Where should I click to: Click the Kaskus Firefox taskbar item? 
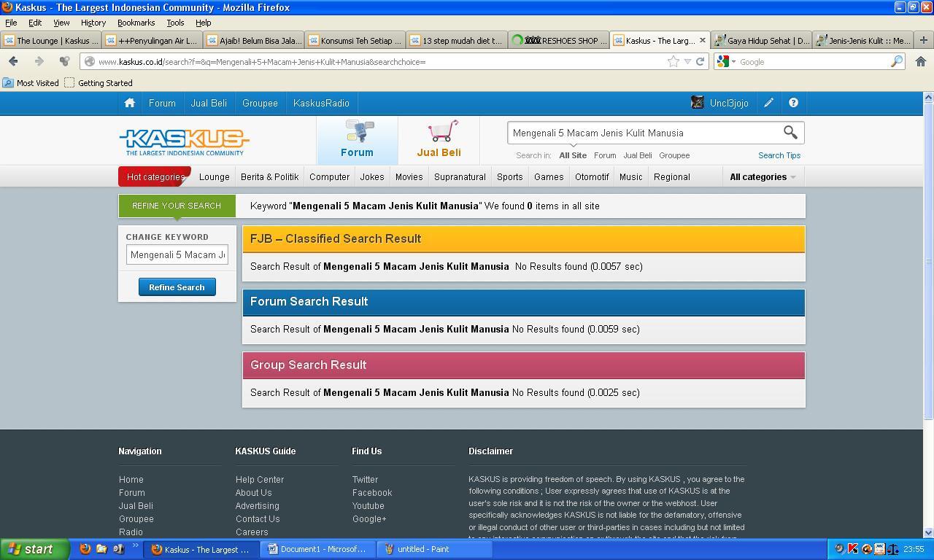pyautogui.click(x=201, y=549)
